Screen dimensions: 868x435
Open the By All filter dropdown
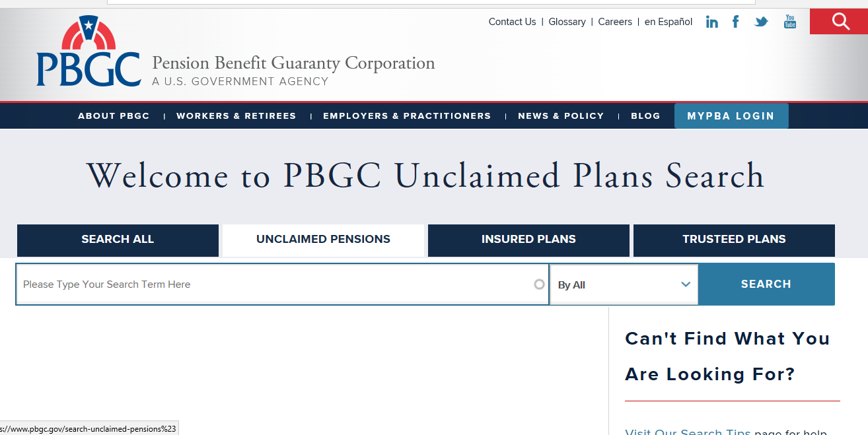tap(624, 284)
